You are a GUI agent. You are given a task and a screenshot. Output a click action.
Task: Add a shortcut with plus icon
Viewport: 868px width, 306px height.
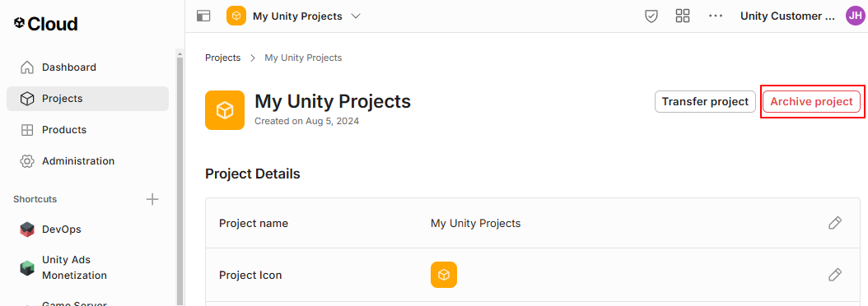pyautogui.click(x=152, y=199)
